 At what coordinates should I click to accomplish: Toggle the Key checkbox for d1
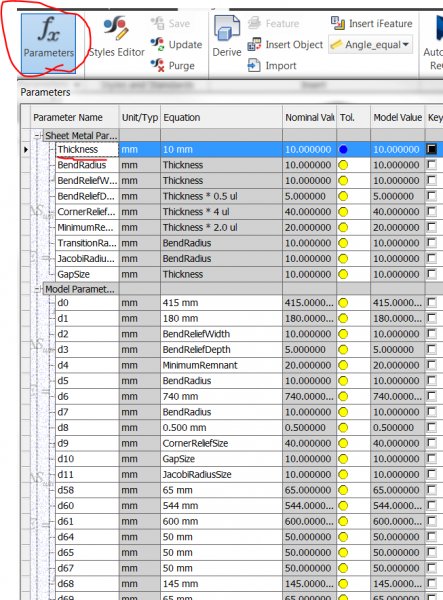pos(432,318)
